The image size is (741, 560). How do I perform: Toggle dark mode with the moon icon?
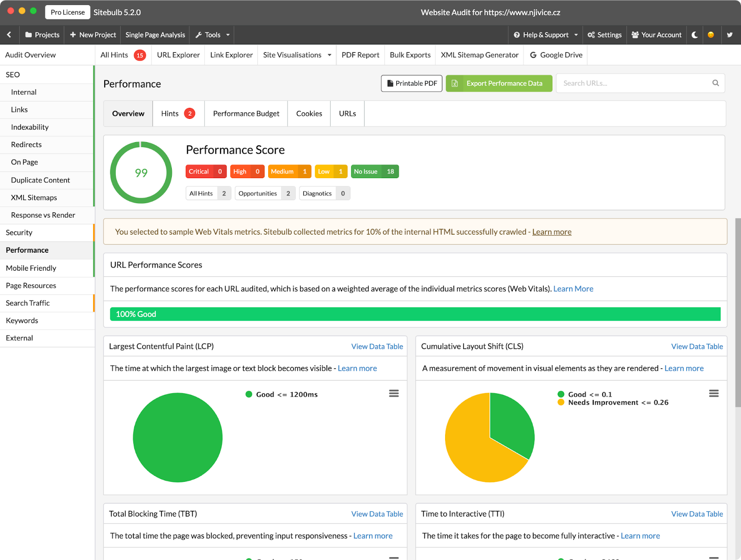(x=694, y=35)
